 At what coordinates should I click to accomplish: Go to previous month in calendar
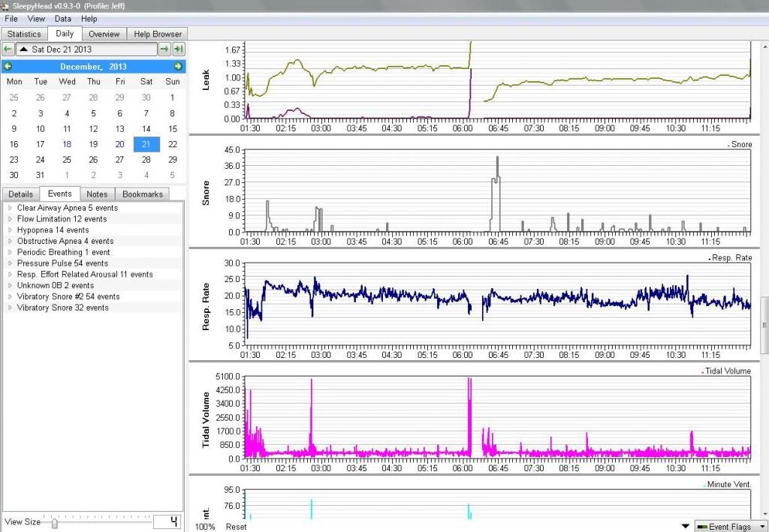[x=8, y=66]
